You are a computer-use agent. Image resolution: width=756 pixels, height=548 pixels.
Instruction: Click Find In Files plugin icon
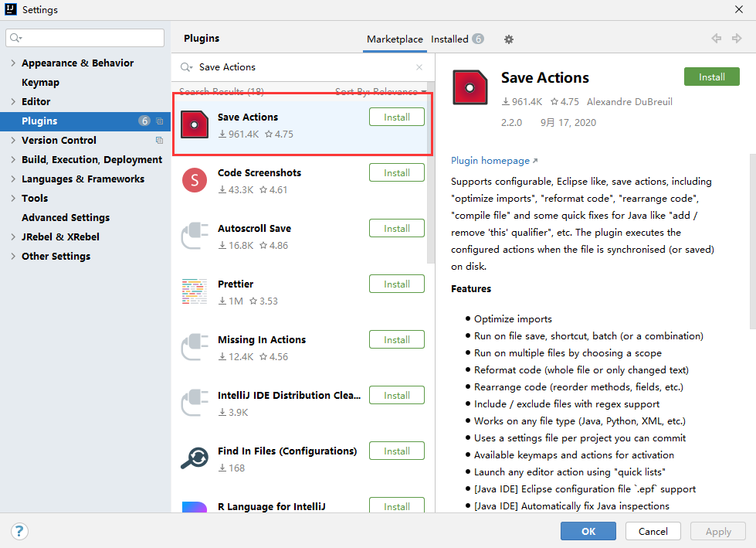195,458
